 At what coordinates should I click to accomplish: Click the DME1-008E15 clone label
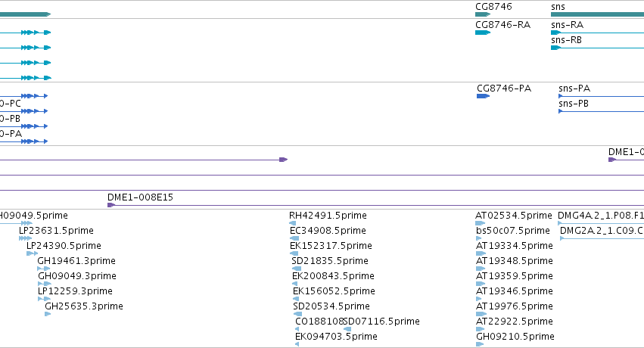click(x=140, y=197)
